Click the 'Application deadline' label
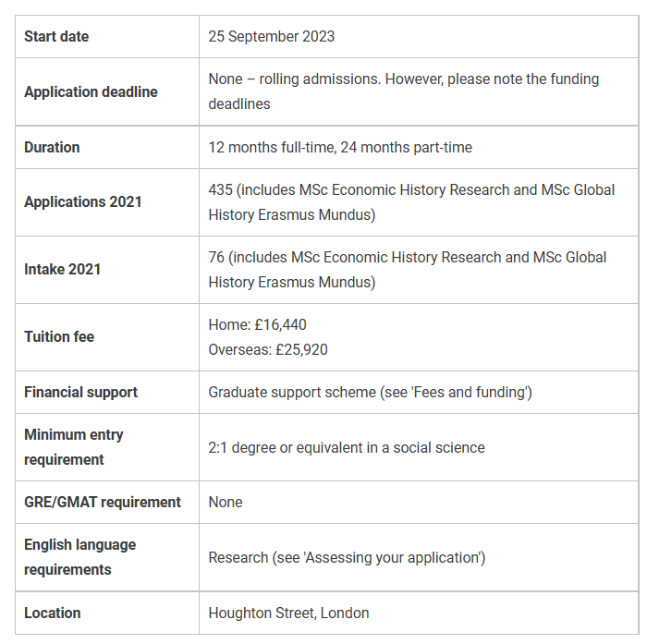The image size is (647, 644). click(91, 91)
